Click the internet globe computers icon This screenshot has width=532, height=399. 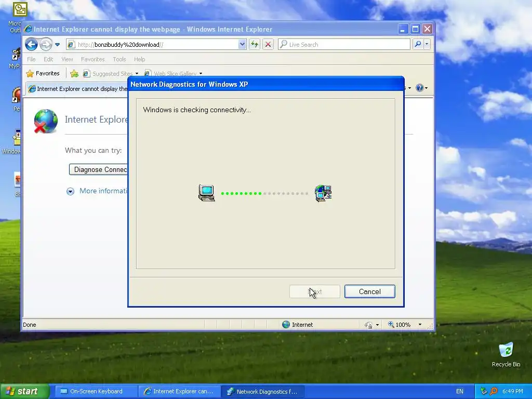pyautogui.click(x=323, y=193)
